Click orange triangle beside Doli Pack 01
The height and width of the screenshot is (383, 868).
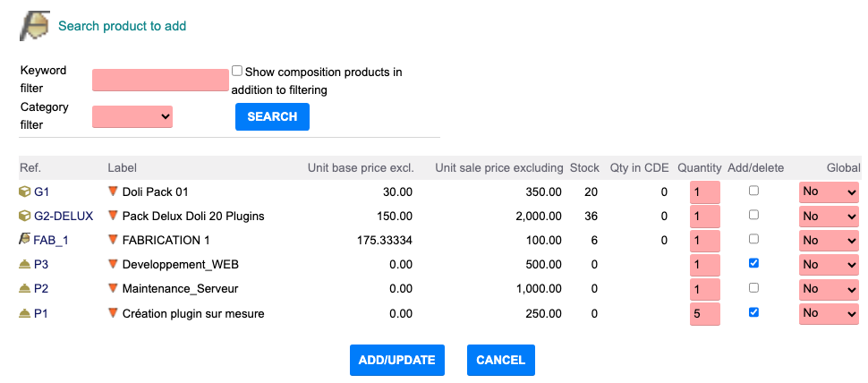113,191
